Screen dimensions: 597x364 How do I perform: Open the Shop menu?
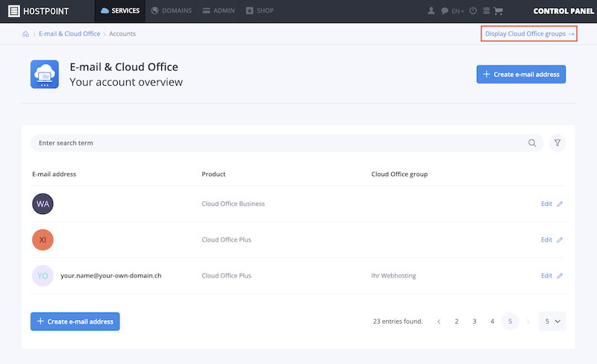click(260, 10)
